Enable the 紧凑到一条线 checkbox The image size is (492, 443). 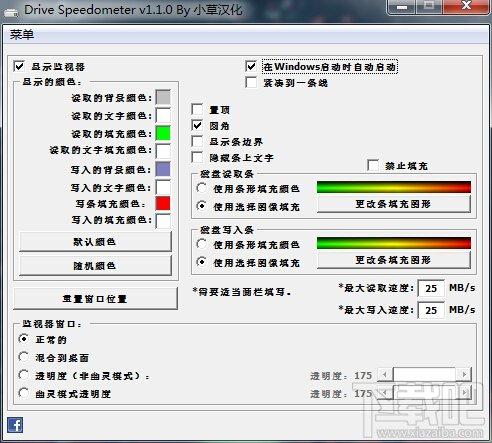(251, 82)
